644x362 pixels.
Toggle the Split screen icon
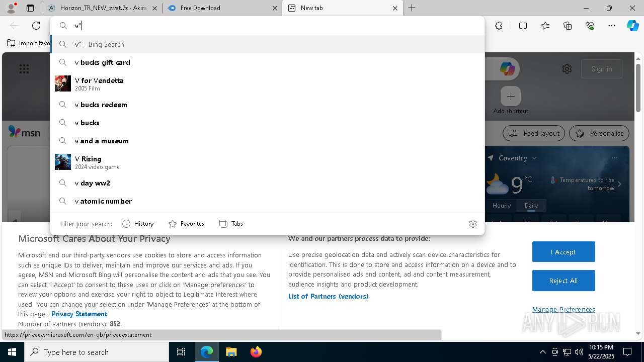(x=523, y=26)
